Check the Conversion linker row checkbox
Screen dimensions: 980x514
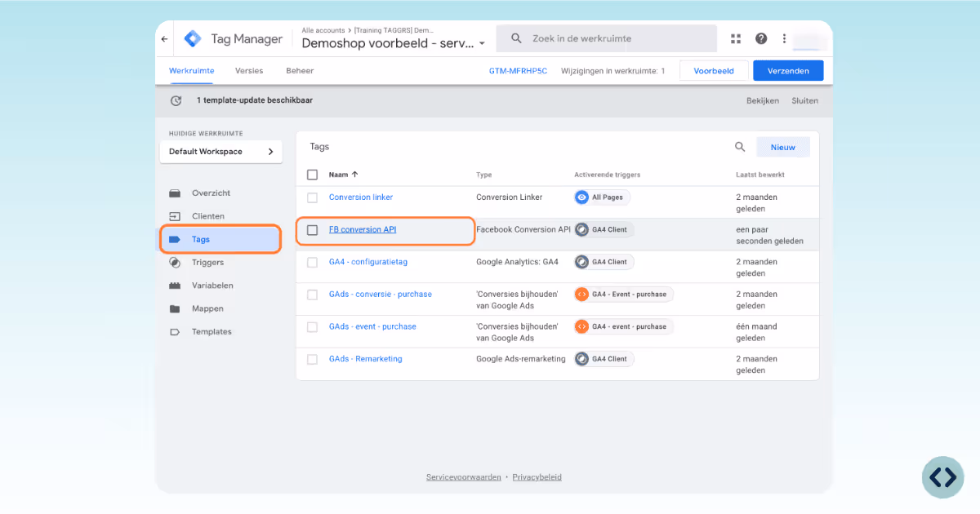tap(312, 197)
